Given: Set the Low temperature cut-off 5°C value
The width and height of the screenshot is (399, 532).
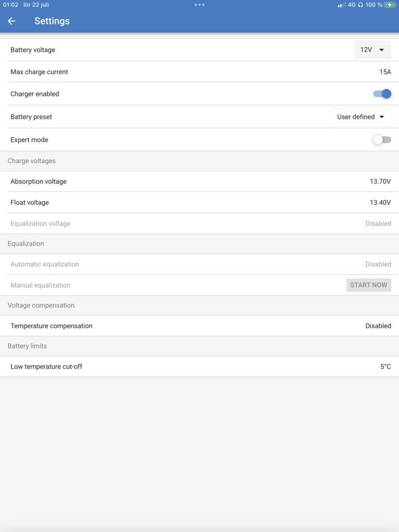Looking at the screenshot, I should pos(385,367).
